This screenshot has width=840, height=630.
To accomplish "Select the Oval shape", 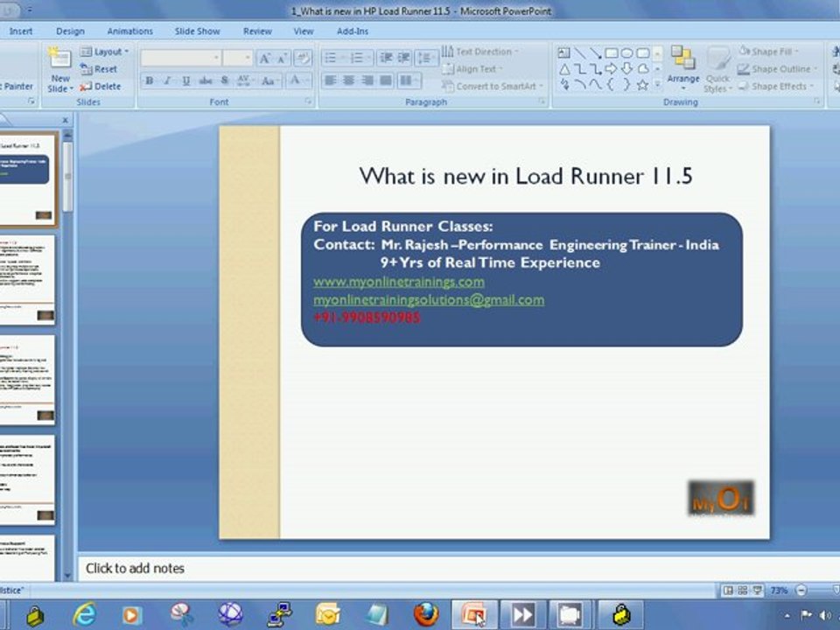I will point(626,52).
